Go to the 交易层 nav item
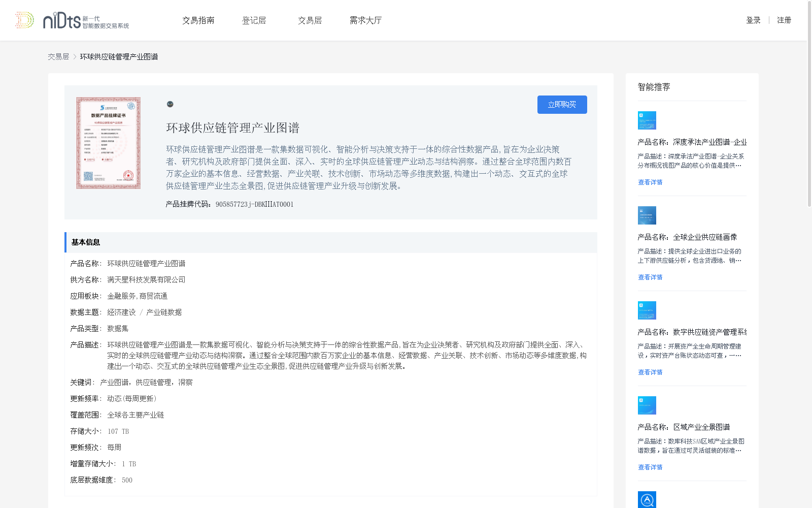The width and height of the screenshot is (812, 508). pos(310,20)
